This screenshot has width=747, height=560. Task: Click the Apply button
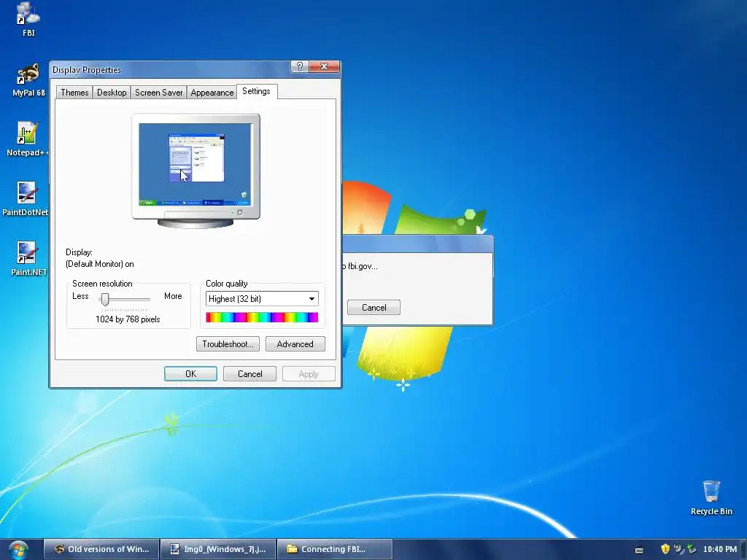[309, 374]
